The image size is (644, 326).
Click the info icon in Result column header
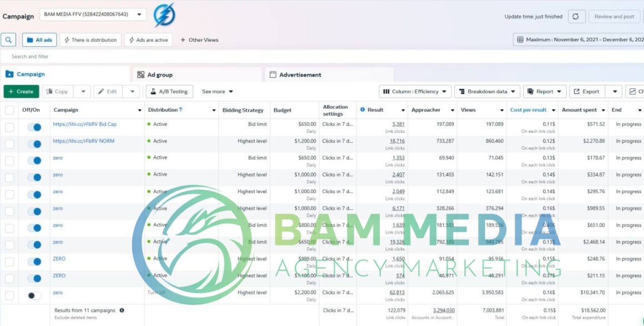click(363, 110)
